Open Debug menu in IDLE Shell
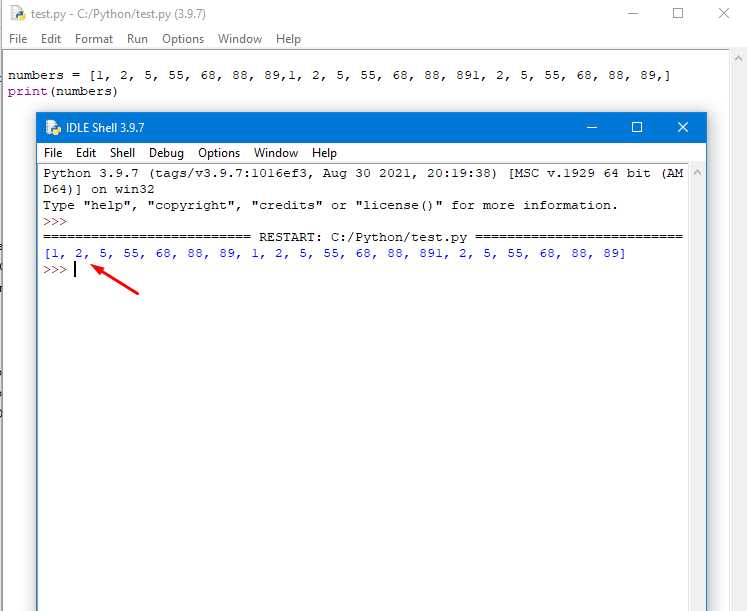This screenshot has width=747, height=611. pyautogui.click(x=166, y=153)
